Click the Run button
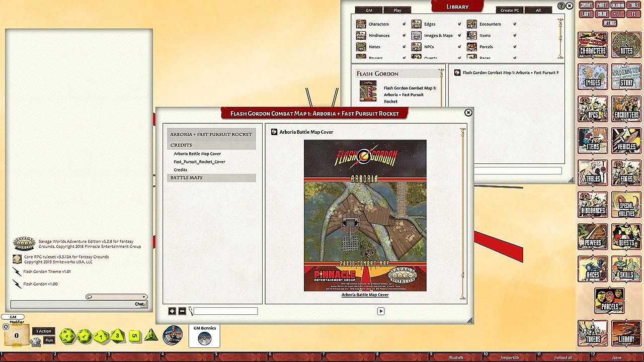 pos(49,340)
